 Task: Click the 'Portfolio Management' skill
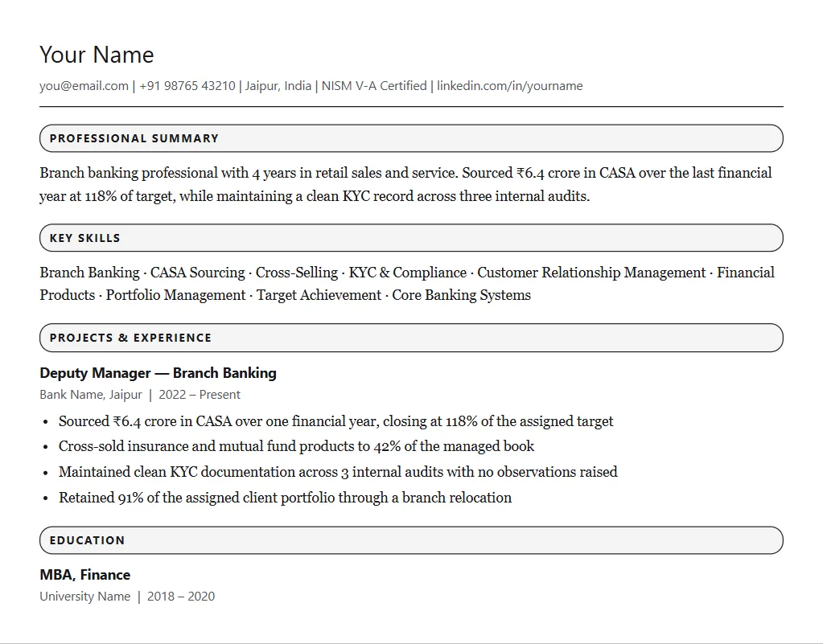click(x=176, y=295)
